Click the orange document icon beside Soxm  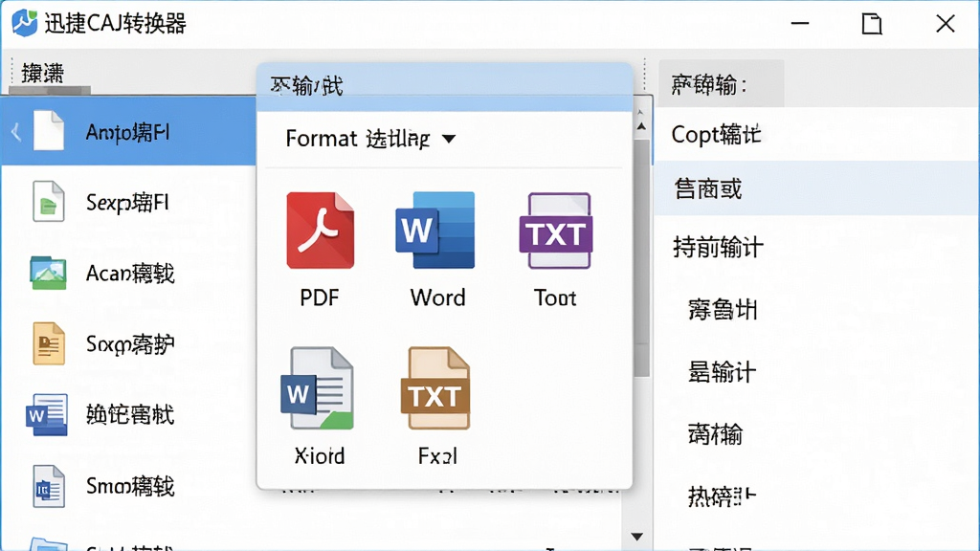49,343
